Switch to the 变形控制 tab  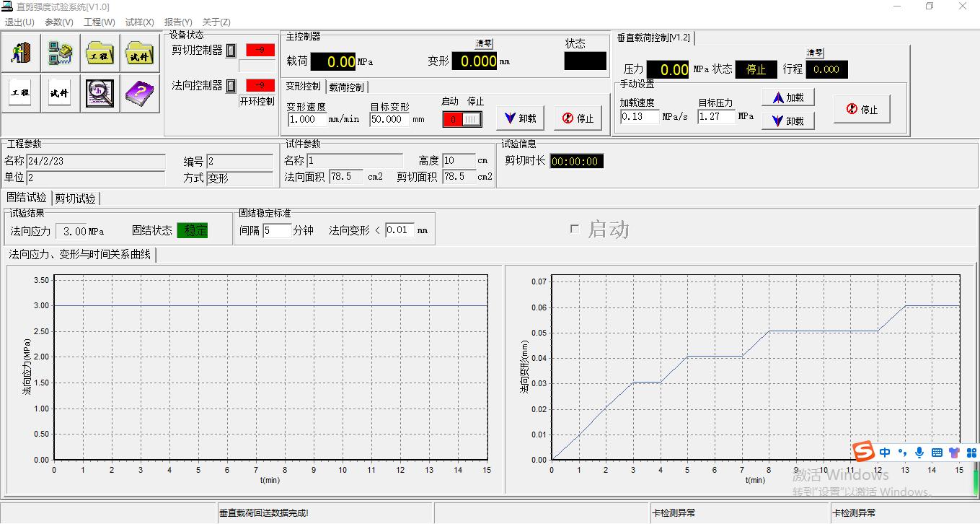(x=303, y=86)
